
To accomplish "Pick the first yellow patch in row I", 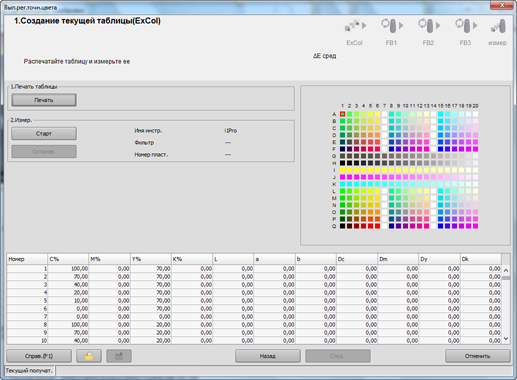I will [342, 170].
